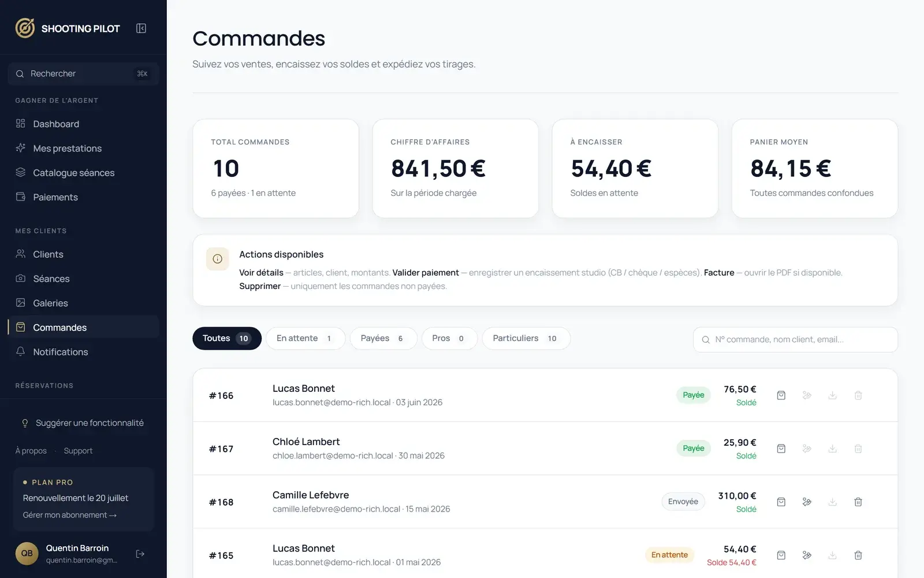Open Catalogue séances
This screenshot has height=578, width=924.
pyautogui.click(x=84, y=172)
